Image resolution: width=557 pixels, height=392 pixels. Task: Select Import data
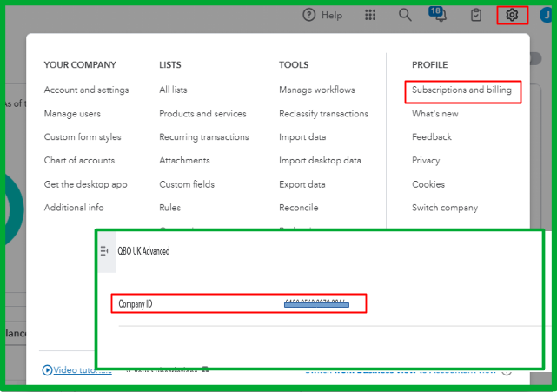(x=302, y=137)
